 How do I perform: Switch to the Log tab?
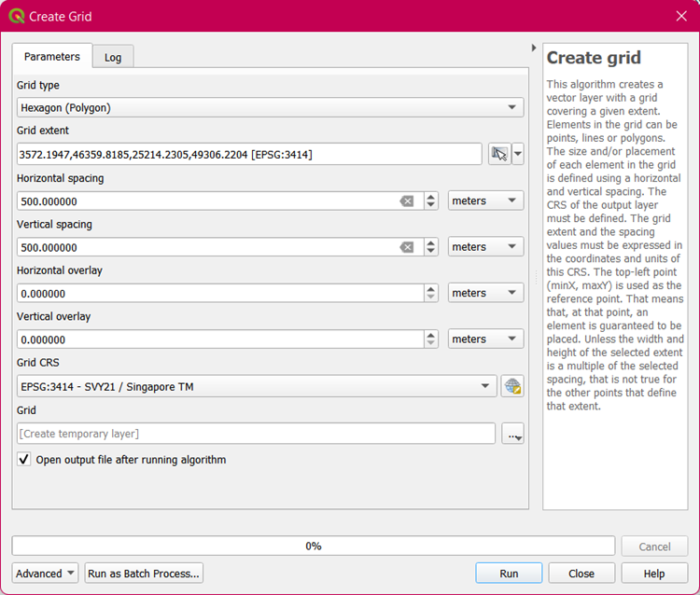tap(113, 57)
